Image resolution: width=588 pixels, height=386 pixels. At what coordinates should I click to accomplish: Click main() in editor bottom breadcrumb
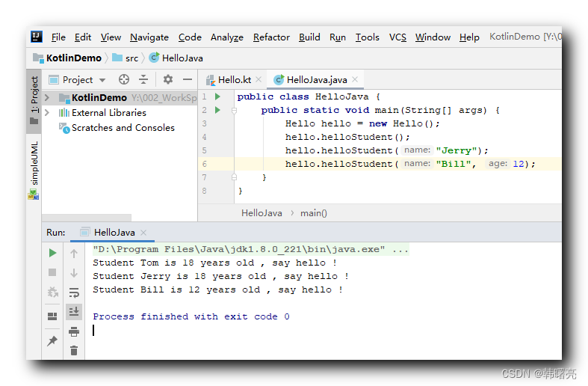pyautogui.click(x=314, y=213)
